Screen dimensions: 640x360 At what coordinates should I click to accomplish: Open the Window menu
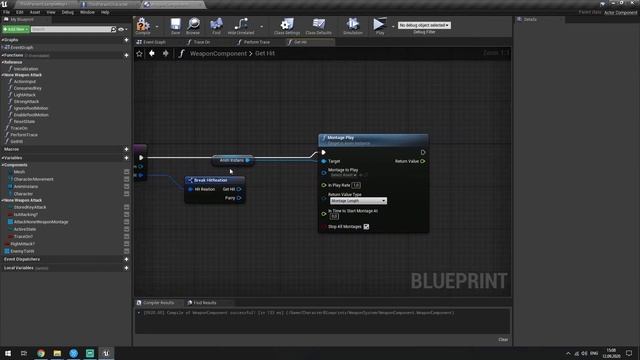pyautogui.click(x=87, y=12)
